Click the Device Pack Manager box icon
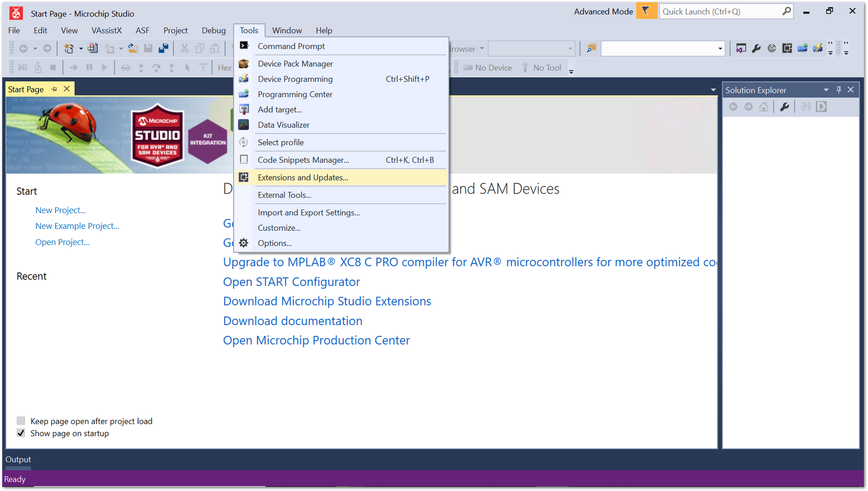This screenshot has height=491, width=868. (x=244, y=64)
